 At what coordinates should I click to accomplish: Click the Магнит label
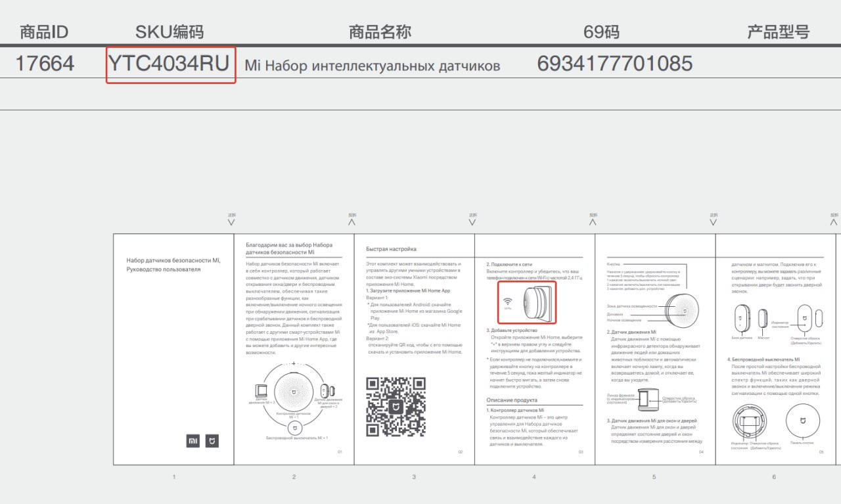[763, 337]
